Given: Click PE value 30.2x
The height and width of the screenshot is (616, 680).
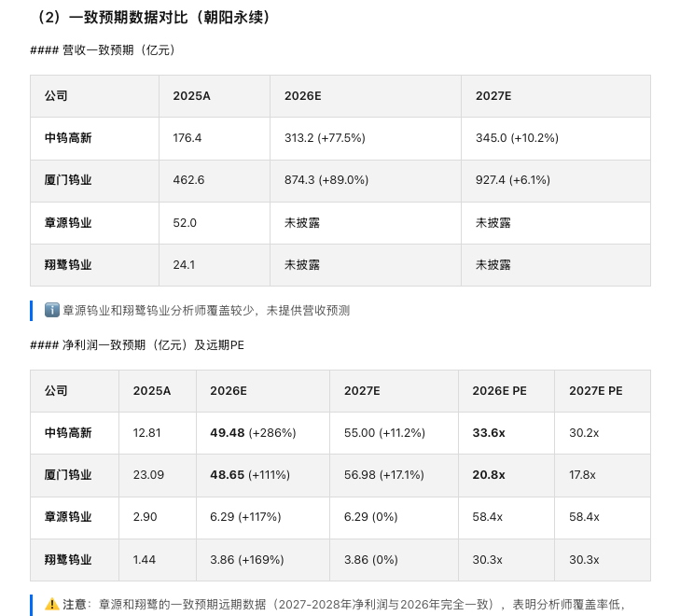Looking at the screenshot, I should [584, 433].
